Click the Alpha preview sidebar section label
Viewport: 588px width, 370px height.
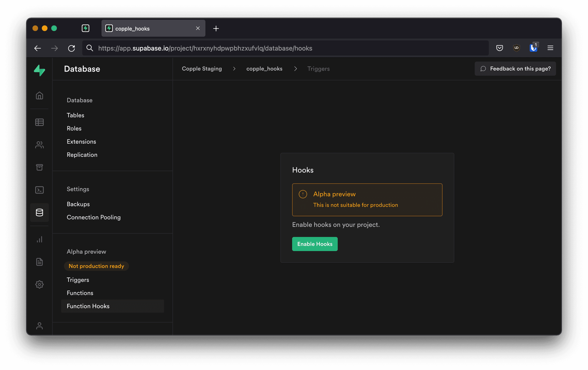[x=86, y=252]
